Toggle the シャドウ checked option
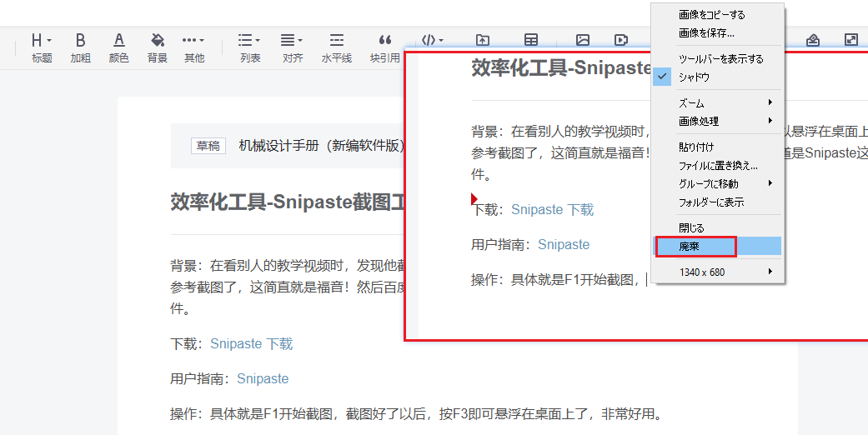868x435 pixels. (717, 77)
